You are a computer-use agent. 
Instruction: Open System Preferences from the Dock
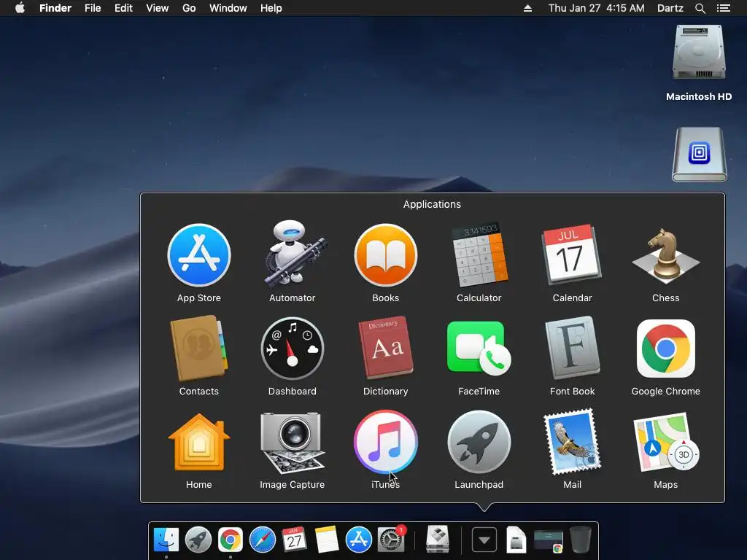(391, 540)
